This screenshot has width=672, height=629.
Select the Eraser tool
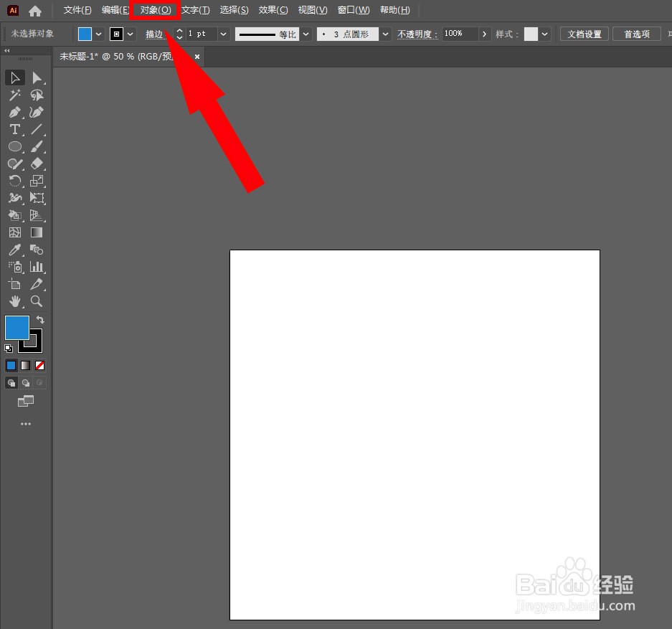click(x=37, y=164)
